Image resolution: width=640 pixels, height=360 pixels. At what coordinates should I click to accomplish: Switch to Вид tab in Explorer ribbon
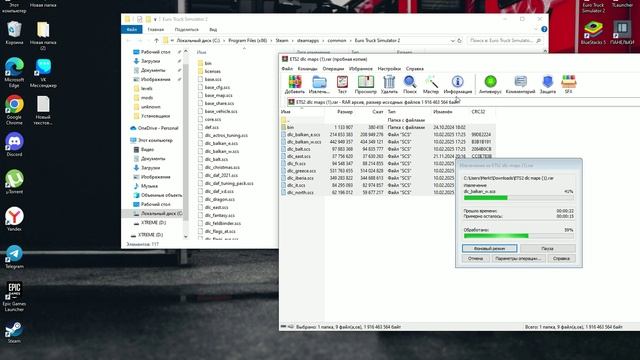coord(213,29)
